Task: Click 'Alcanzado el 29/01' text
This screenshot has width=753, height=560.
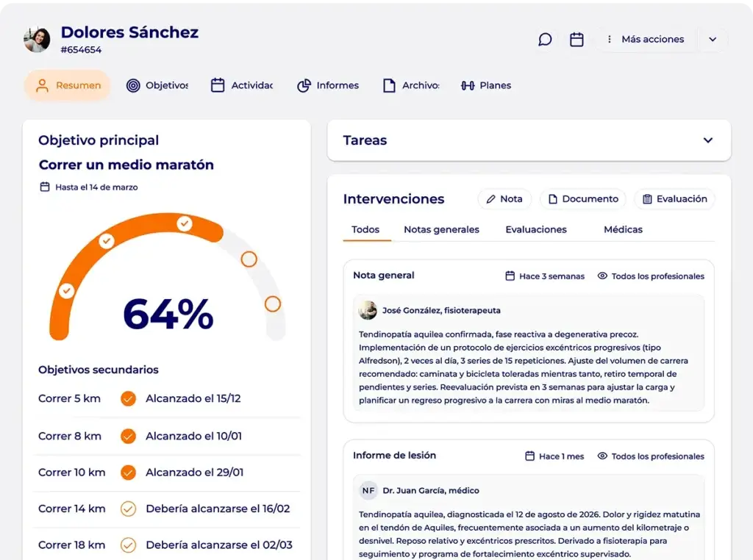Action: click(194, 473)
